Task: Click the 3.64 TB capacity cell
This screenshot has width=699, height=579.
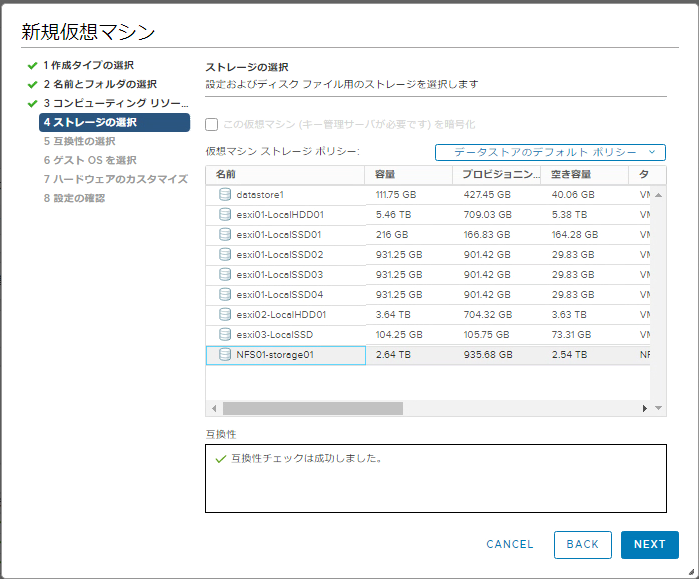Action: tap(393, 315)
